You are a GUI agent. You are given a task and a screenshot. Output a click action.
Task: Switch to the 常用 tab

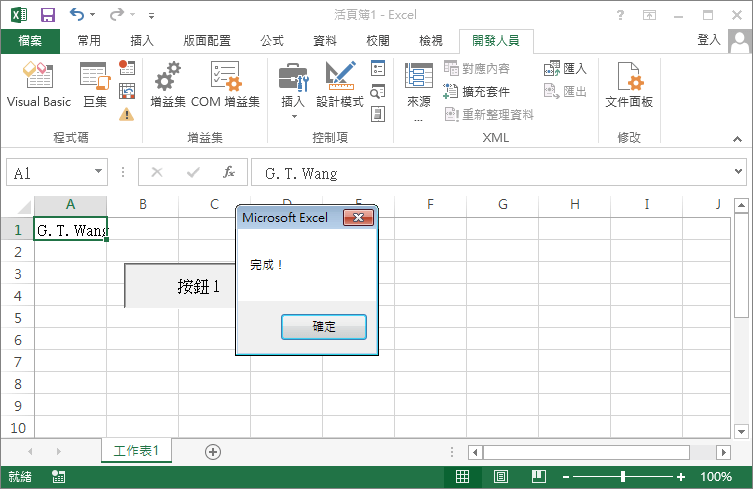point(89,41)
